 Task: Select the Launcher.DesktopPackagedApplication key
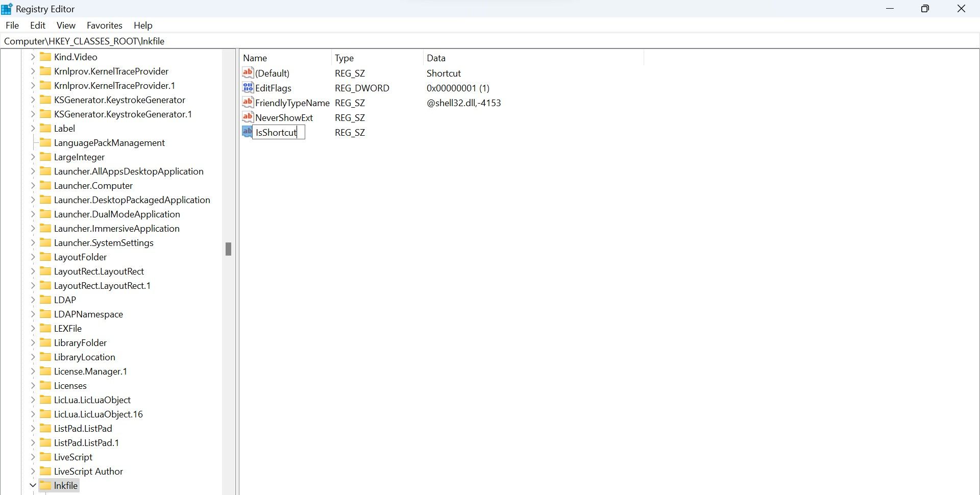(132, 200)
